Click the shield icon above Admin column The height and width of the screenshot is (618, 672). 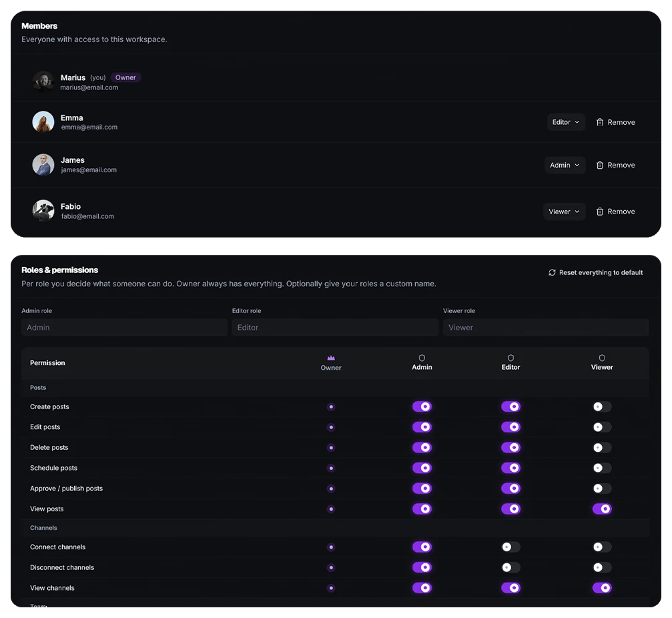pyautogui.click(x=422, y=358)
